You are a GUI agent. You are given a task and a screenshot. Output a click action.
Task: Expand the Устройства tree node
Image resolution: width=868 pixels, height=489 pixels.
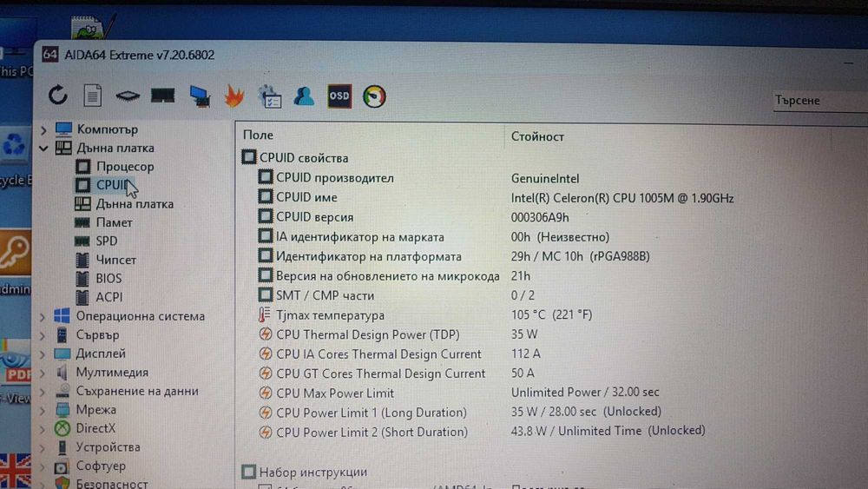(x=43, y=448)
